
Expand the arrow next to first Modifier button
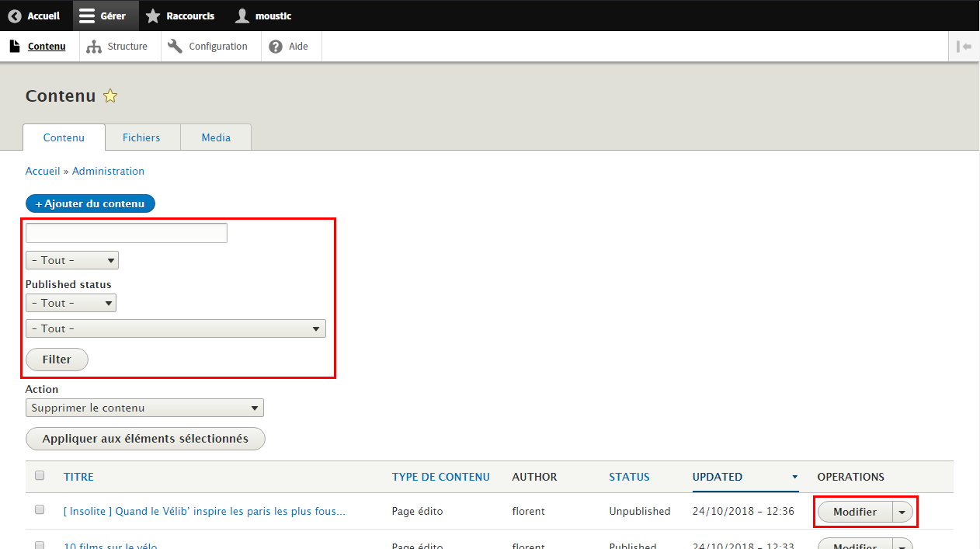tap(902, 512)
